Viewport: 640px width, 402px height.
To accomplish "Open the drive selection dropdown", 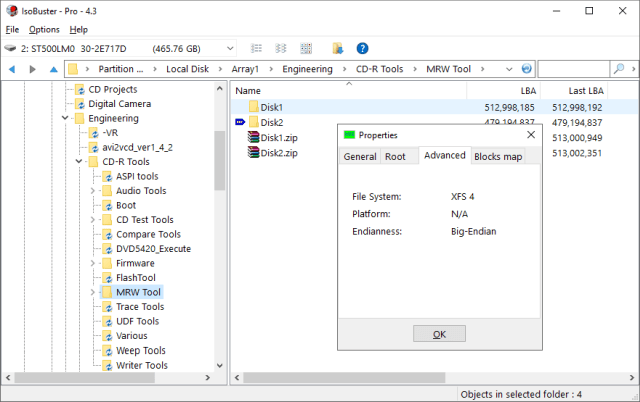I will coord(230,49).
